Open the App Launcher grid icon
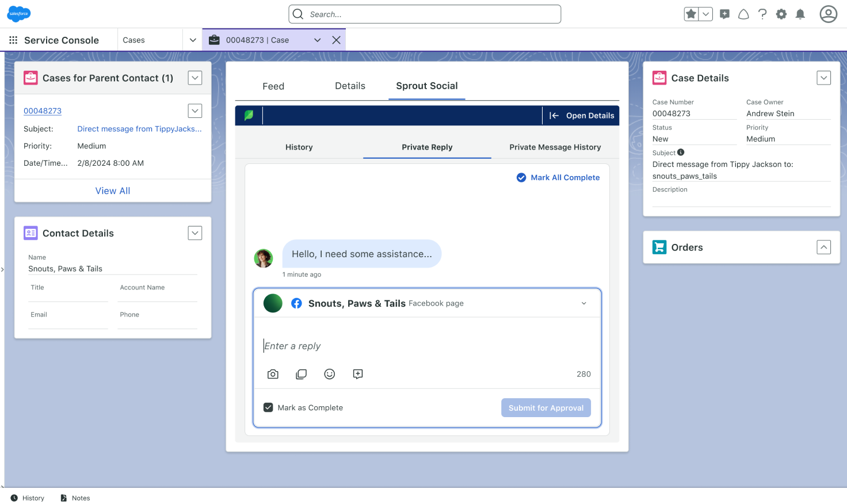This screenshot has width=847, height=504. pyautogui.click(x=13, y=40)
